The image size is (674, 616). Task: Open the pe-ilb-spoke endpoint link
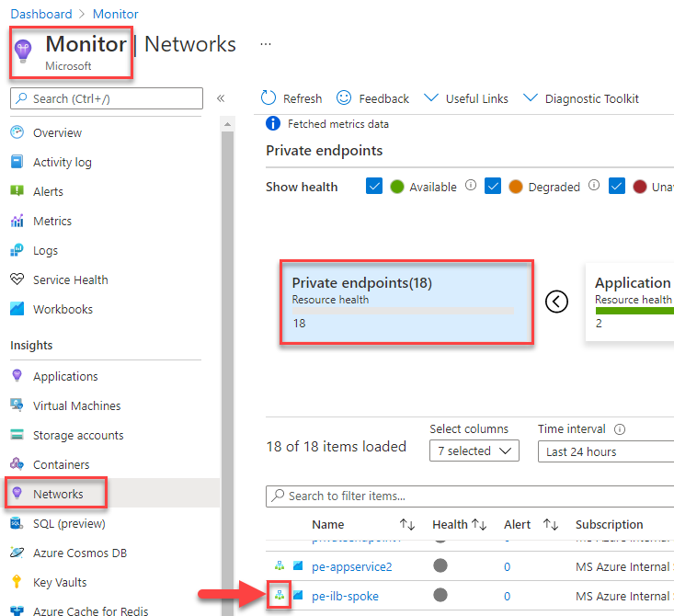pos(345,596)
